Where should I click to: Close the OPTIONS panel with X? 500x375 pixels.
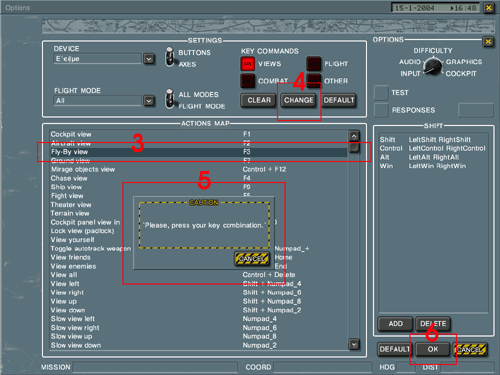coord(488,42)
